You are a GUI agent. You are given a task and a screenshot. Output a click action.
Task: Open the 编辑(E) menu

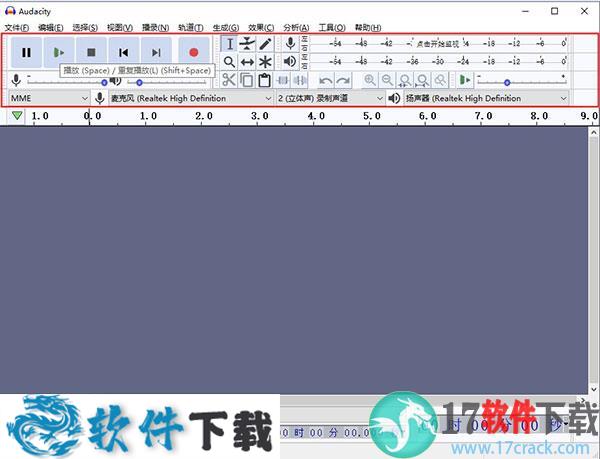(51, 28)
